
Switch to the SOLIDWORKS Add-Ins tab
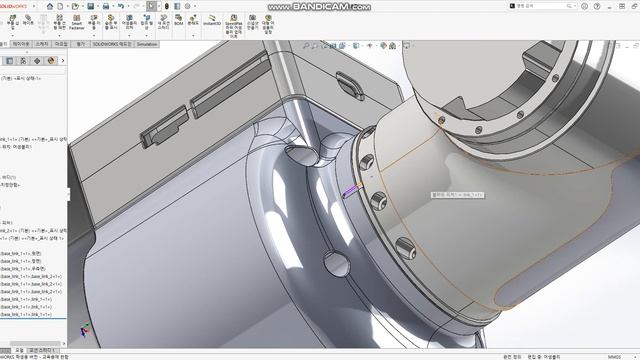pyautogui.click(x=112, y=44)
